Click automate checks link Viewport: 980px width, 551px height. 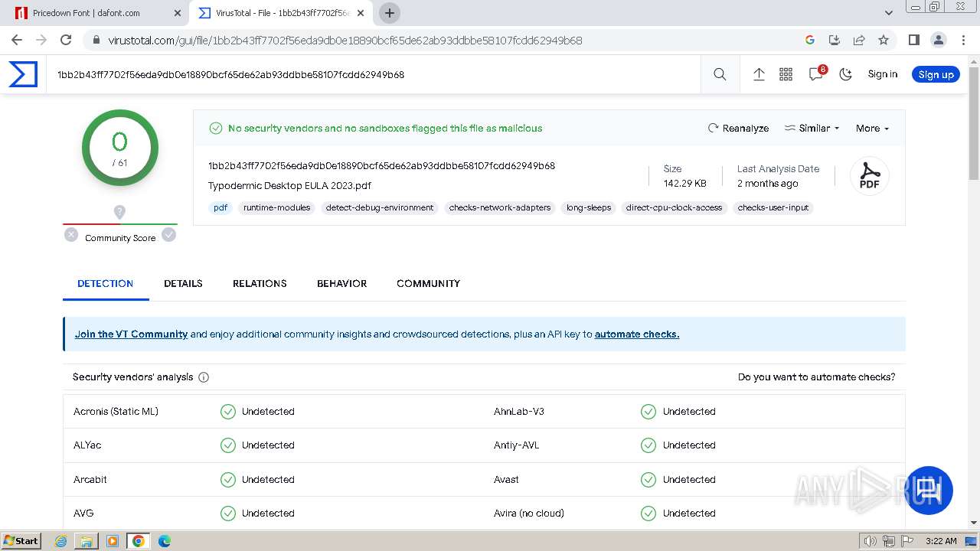637,334
